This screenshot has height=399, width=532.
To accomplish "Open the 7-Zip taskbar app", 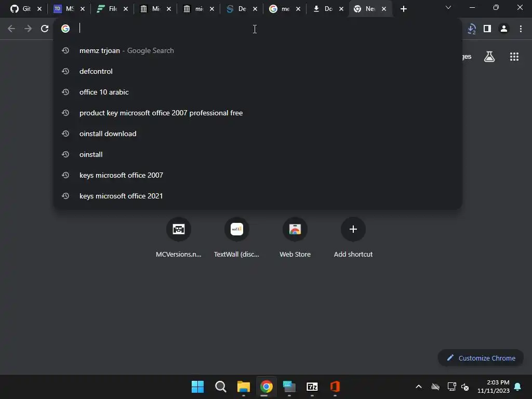I will point(312,387).
